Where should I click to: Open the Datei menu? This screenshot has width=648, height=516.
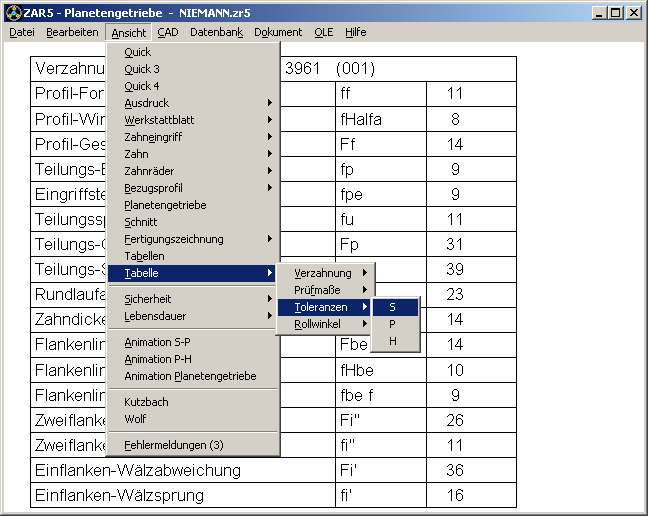click(x=22, y=32)
